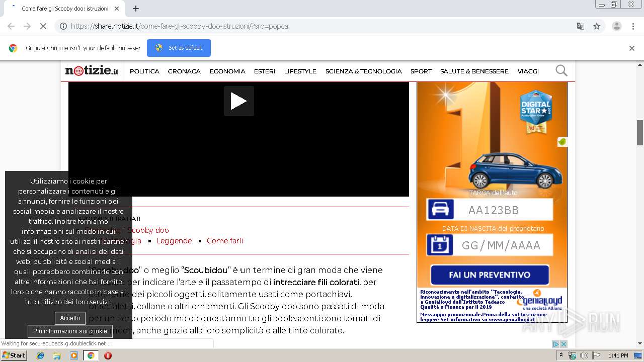Click the notizie.it logo
This screenshot has width=644, height=362.
pos(92,71)
